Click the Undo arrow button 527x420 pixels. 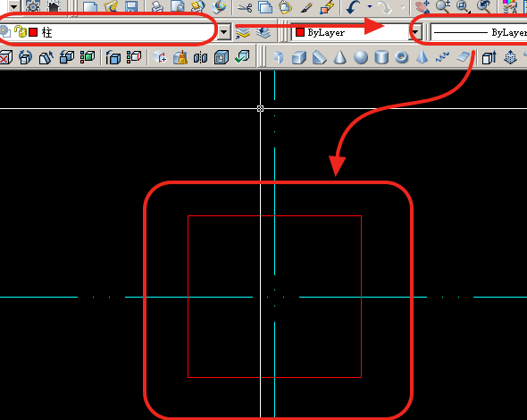pyautogui.click(x=353, y=7)
